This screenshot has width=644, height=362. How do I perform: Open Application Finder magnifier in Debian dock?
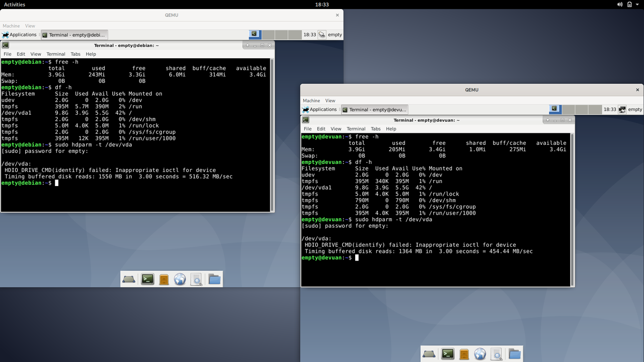tap(197, 280)
